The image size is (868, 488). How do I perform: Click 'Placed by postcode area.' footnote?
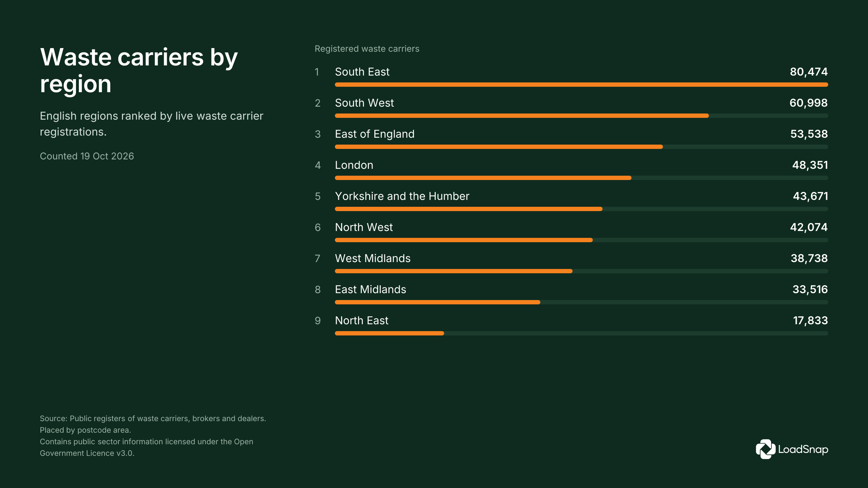coord(85,430)
